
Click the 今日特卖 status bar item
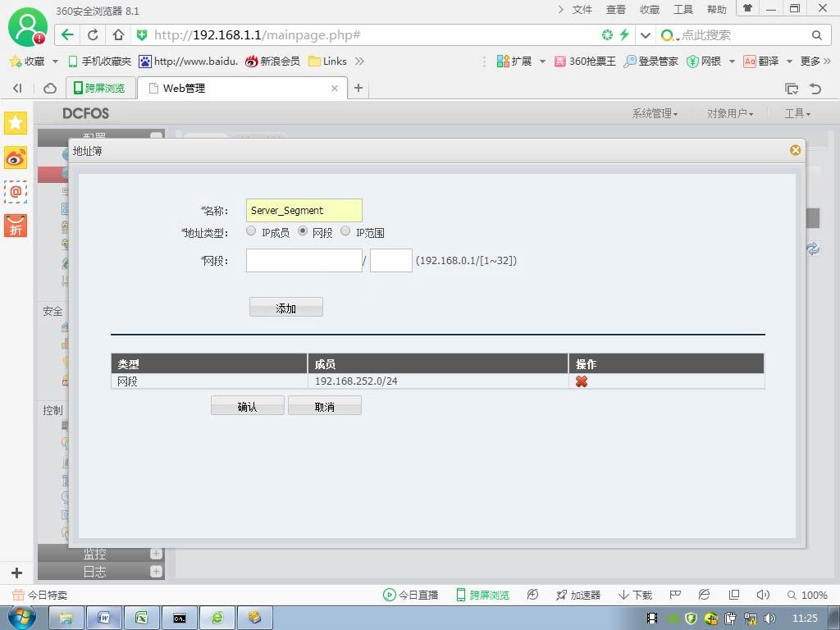click(x=40, y=595)
